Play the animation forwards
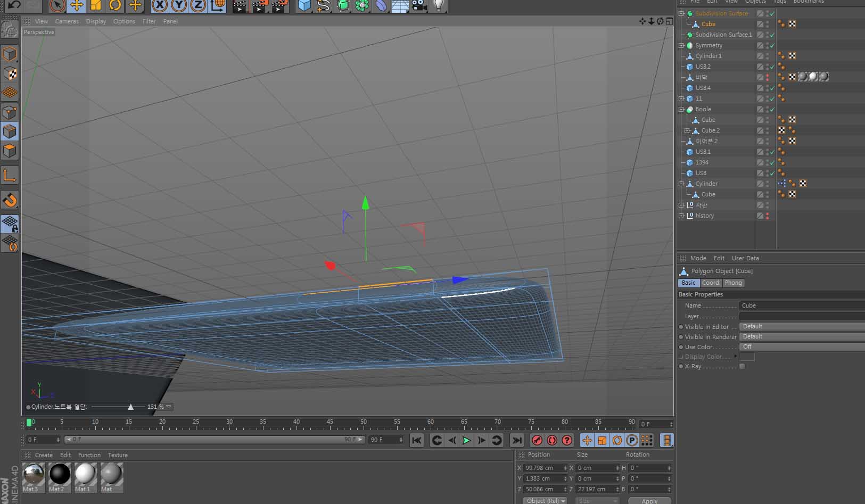Image resolution: width=865 pixels, height=504 pixels. point(466,440)
